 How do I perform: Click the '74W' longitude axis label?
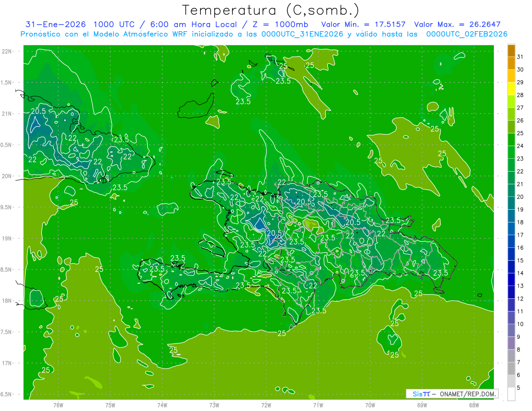(162, 405)
